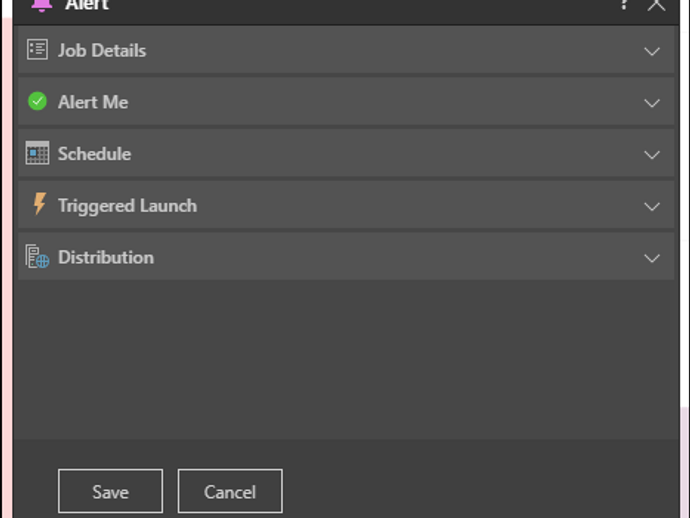Click the Job Details list icon

(37, 50)
